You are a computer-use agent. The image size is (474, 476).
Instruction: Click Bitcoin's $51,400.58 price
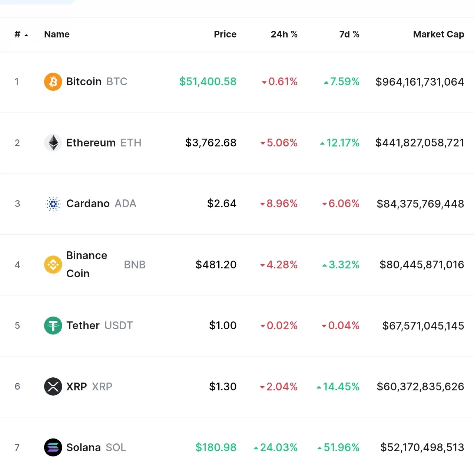coord(208,82)
